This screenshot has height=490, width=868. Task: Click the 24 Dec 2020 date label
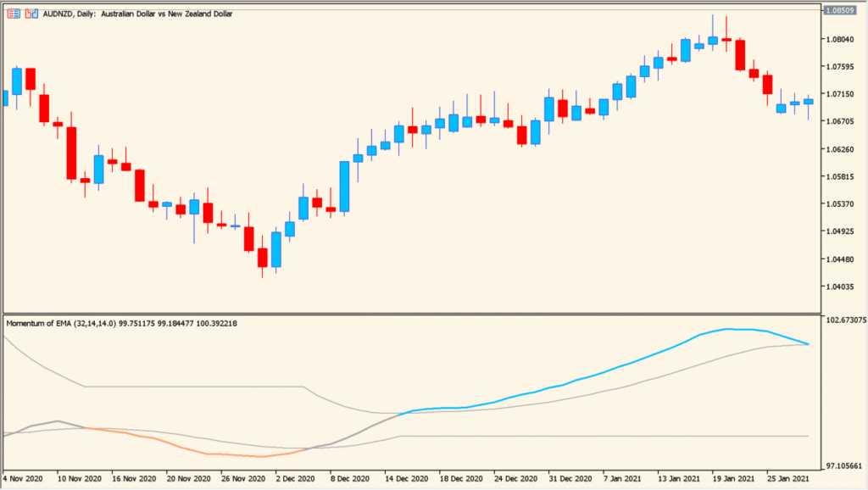515,478
